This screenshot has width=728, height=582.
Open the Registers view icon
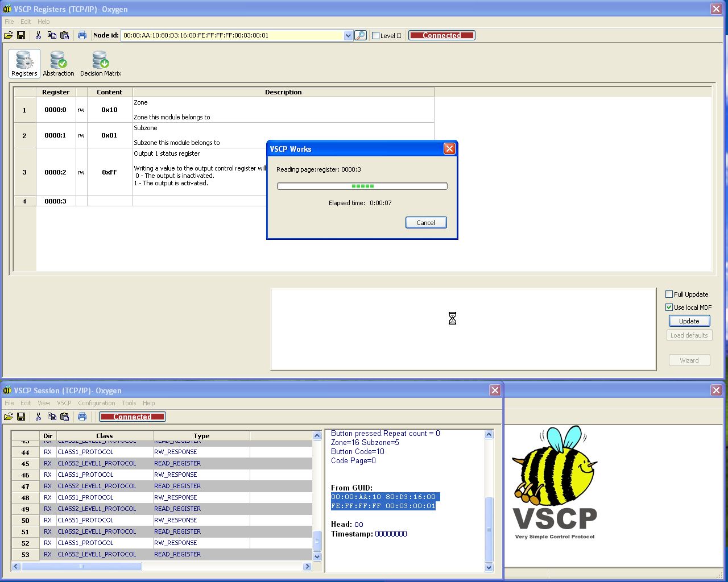[x=24, y=63]
